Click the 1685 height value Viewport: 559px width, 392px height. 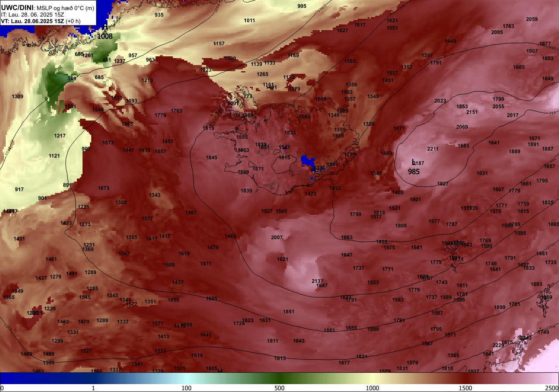211,299
